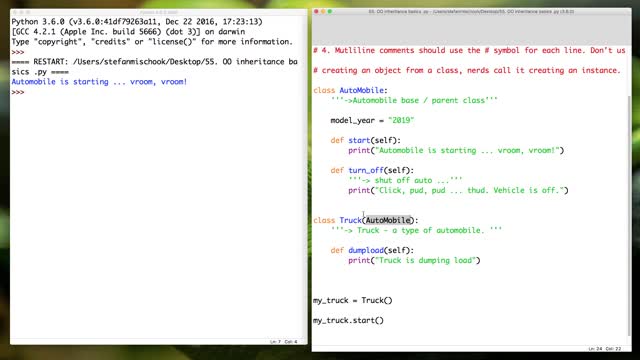Click print "Truck is dumping load" line

pyautogui.click(x=414, y=260)
